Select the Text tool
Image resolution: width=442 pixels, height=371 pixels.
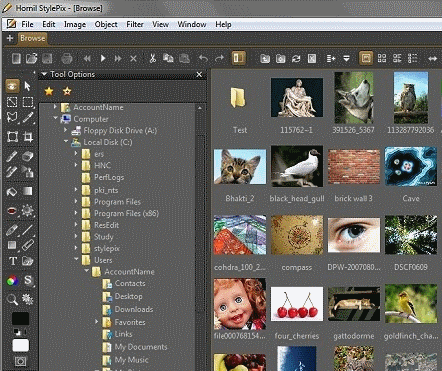[12, 261]
